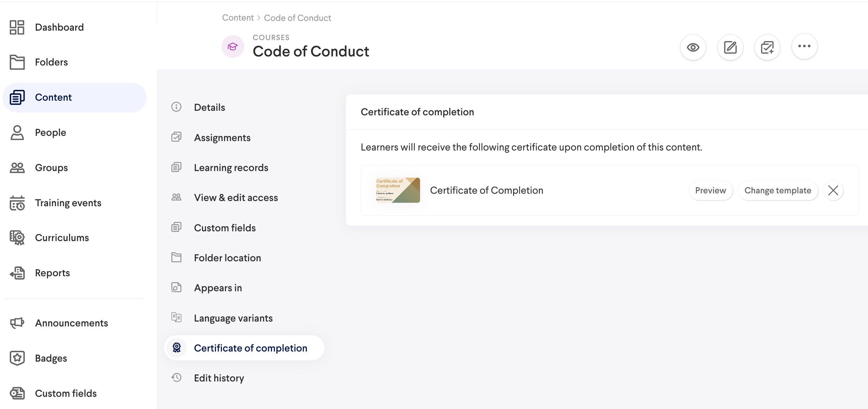Open the Dashboard sidebar icon

tap(17, 27)
